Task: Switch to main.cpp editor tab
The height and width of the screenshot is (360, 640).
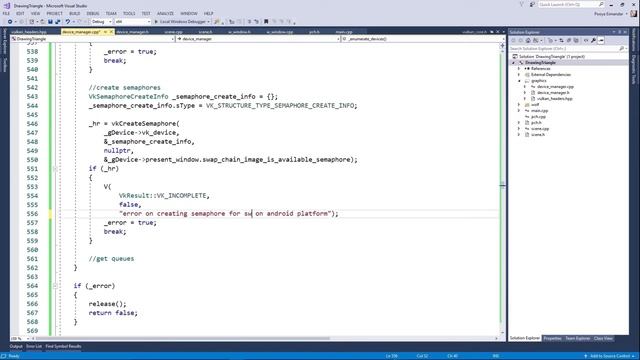Action: coord(344,32)
